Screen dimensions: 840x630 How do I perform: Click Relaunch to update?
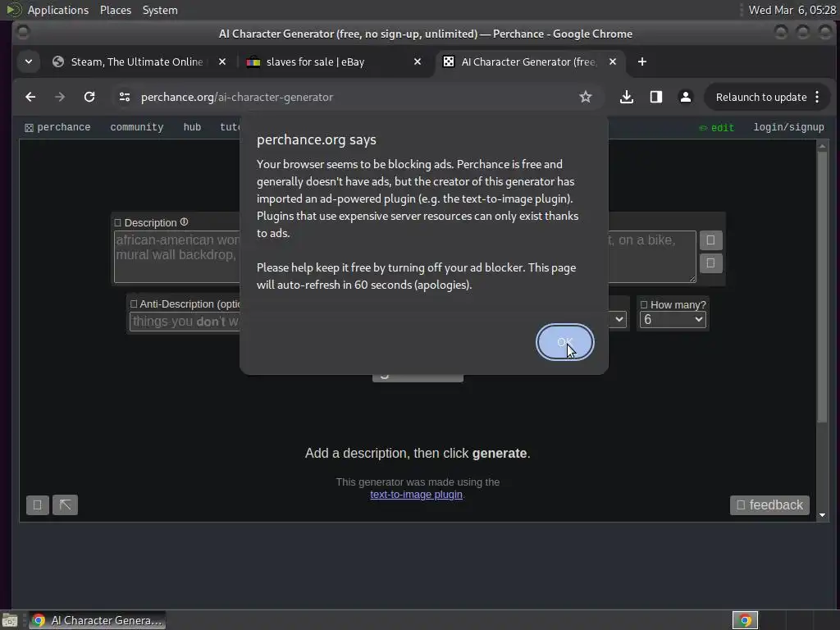[761, 97]
